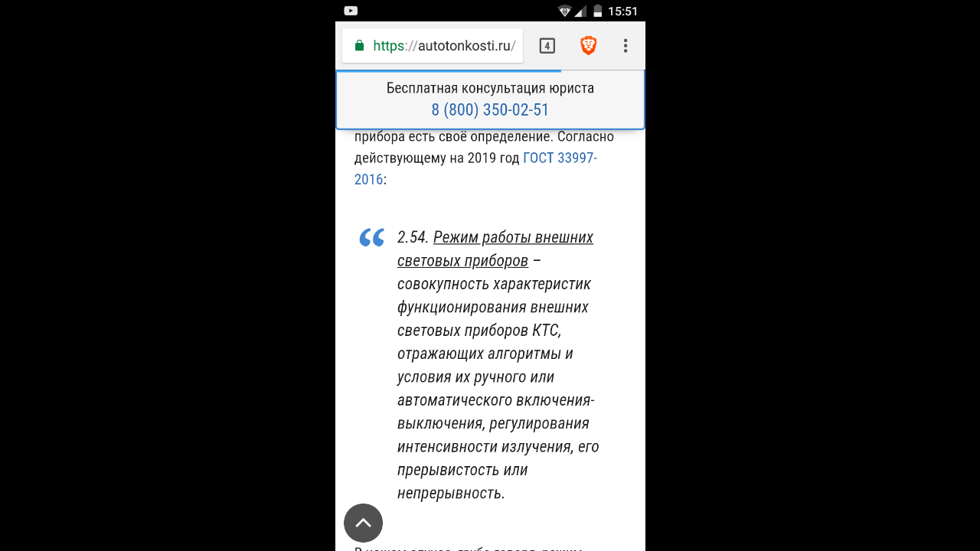Call the phone number 8 (800) 350-02-51
980x551 pixels.
[x=490, y=110]
